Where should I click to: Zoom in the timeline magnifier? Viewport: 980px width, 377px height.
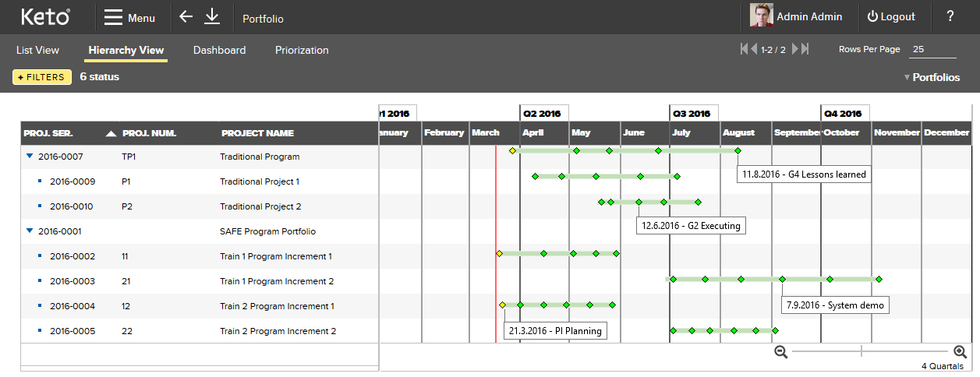(x=960, y=352)
